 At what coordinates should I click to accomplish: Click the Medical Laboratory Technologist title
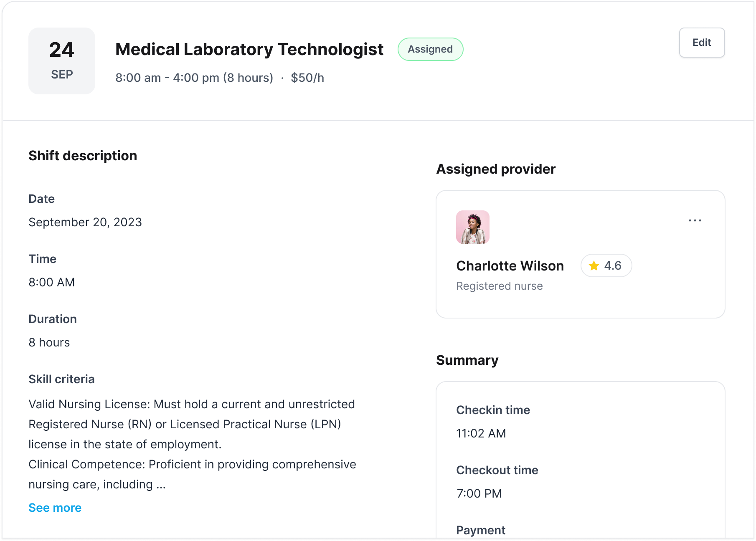click(249, 49)
